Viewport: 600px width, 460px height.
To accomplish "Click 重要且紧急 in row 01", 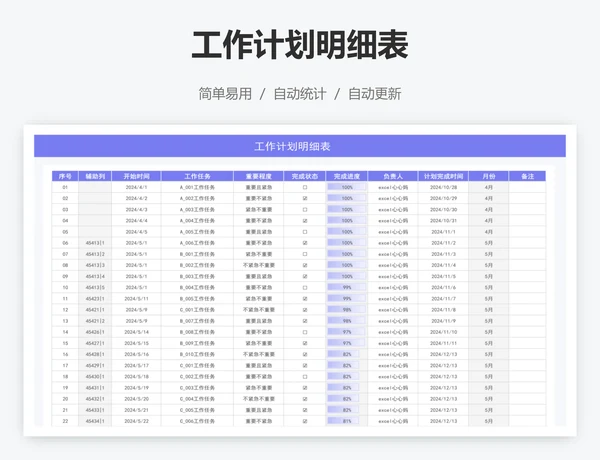I will pos(259,188).
